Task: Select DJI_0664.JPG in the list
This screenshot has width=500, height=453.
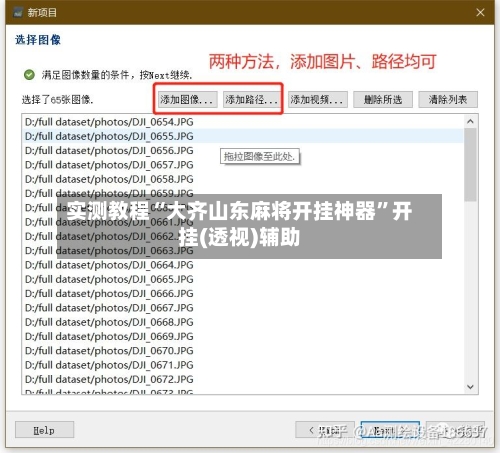Action: coord(243,265)
